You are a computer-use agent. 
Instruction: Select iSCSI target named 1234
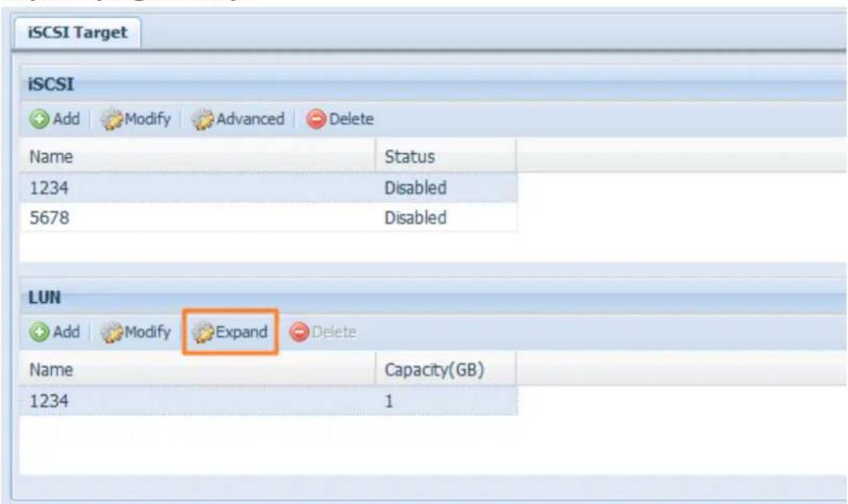click(268, 188)
